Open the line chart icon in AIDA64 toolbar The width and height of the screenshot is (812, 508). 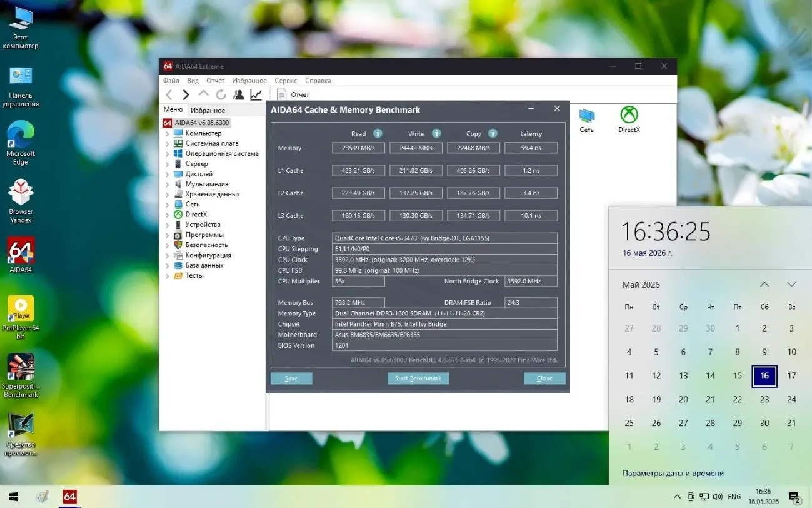click(x=256, y=94)
